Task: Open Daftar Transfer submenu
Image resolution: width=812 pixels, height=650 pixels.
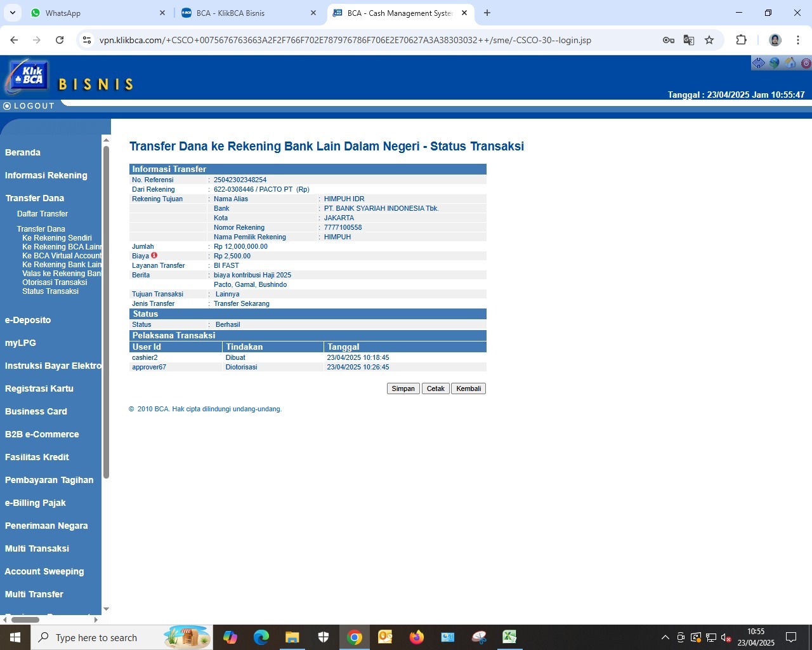Action: (x=43, y=214)
